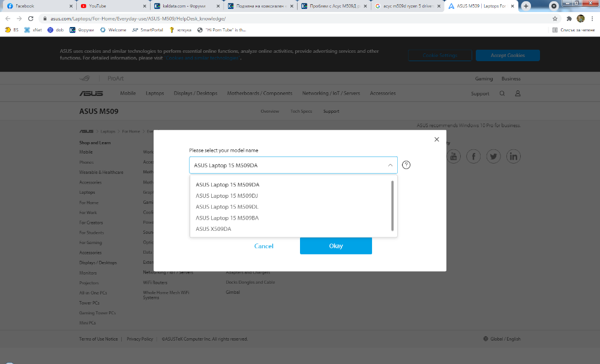Reload the current page
The image size is (600, 364).
[31, 19]
